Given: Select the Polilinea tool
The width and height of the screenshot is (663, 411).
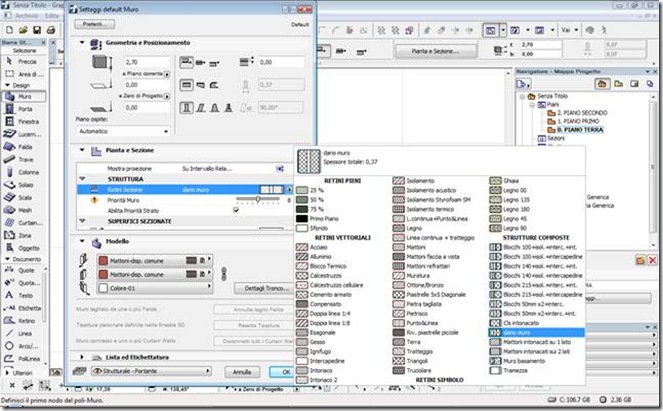Looking at the screenshot, I should [23, 359].
